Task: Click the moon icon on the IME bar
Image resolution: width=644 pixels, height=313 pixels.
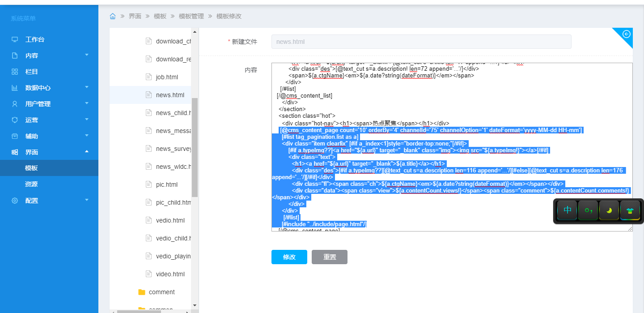Action: click(609, 210)
